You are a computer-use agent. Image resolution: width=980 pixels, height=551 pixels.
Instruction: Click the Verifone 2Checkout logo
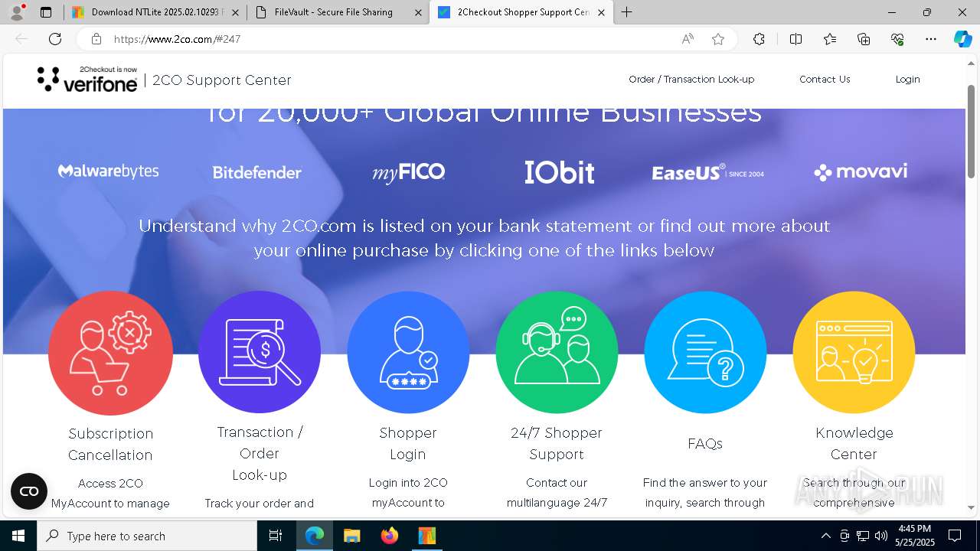87,79
